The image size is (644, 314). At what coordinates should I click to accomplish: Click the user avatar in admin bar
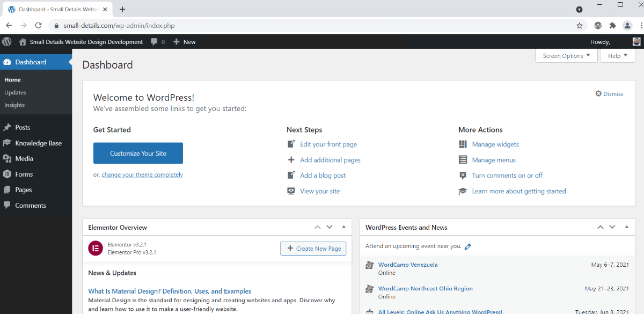tap(636, 42)
